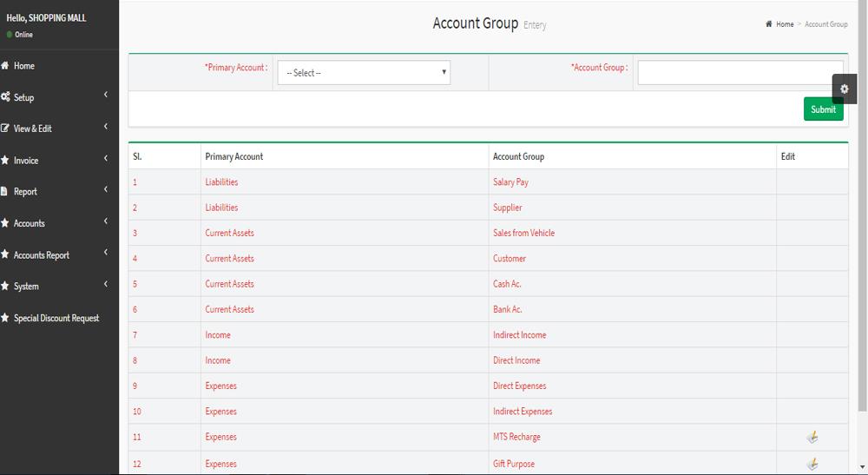The image size is (868, 475).
Task: Click the scrollbar down arrow
Action: pyautogui.click(x=863, y=468)
